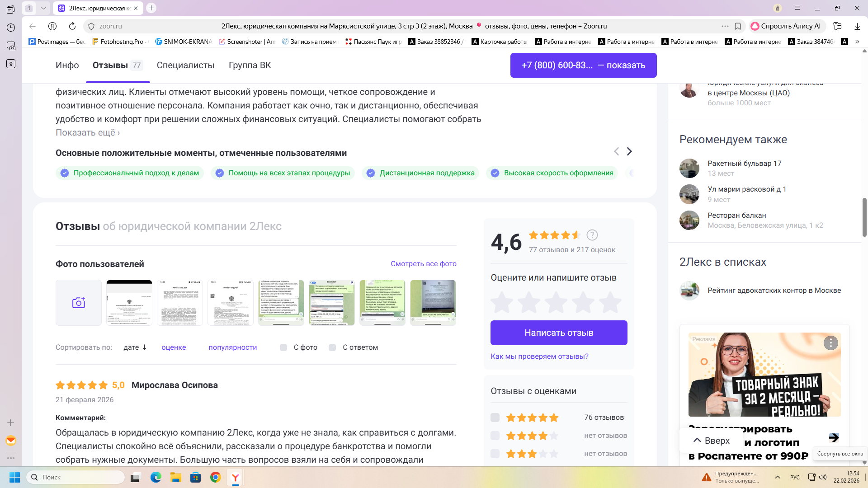This screenshot has width=868, height=488.
Task: Enable the 'С фото' filter checkbox
Action: (x=283, y=347)
